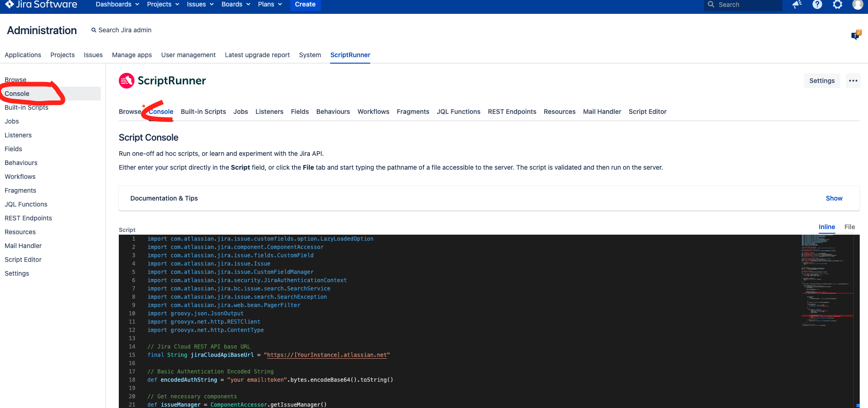
Task: Click the Jira Software logo
Action: [41, 5]
